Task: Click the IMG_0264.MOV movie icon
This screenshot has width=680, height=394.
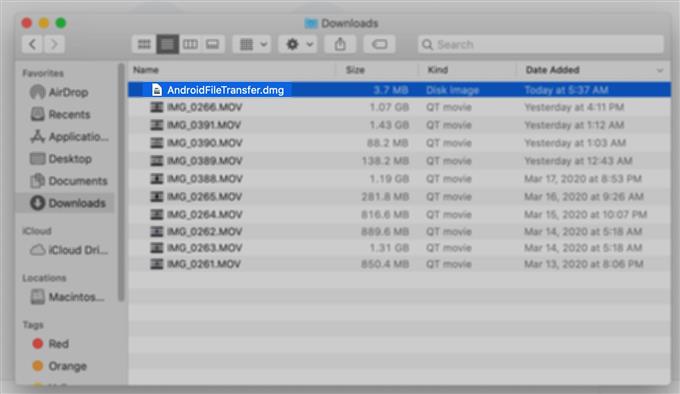Action: [x=157, y=215]
